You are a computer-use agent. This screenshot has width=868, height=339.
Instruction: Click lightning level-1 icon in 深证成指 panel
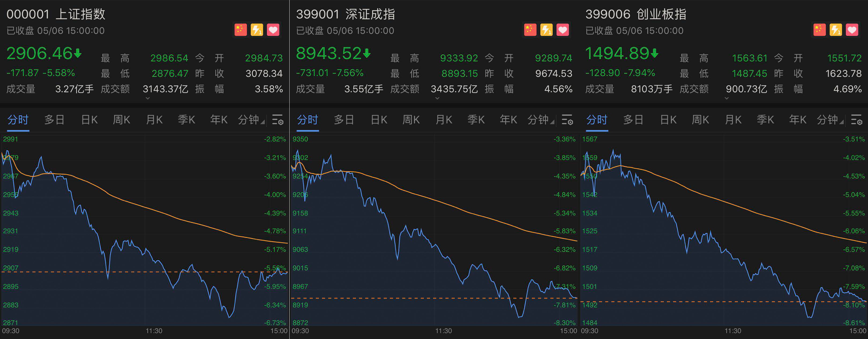(x=546, y=30)
